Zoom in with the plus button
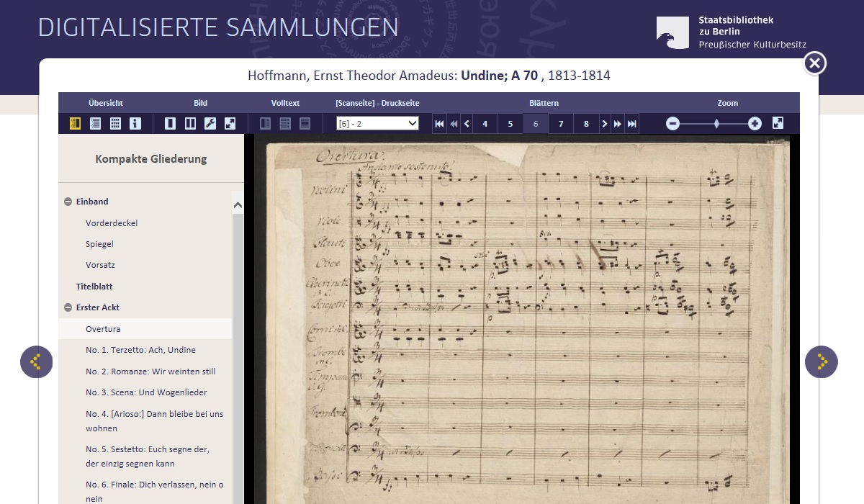864x504 pixels. click(755, 124)
